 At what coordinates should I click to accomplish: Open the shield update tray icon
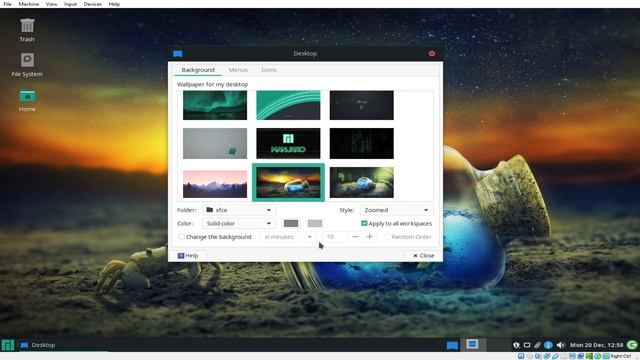pos(516,345)
